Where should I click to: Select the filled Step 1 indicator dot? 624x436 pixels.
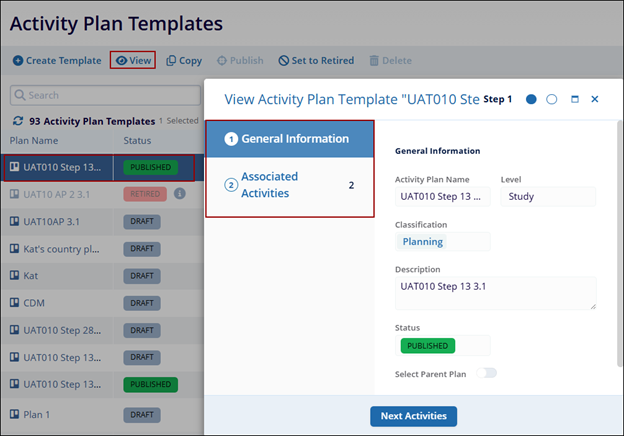[531, 100]
